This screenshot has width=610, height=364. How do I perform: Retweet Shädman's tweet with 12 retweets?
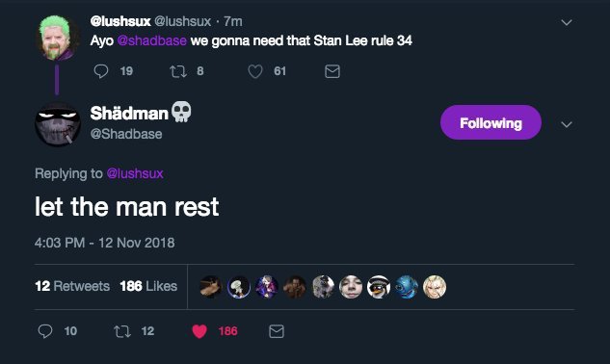point(122,331)
